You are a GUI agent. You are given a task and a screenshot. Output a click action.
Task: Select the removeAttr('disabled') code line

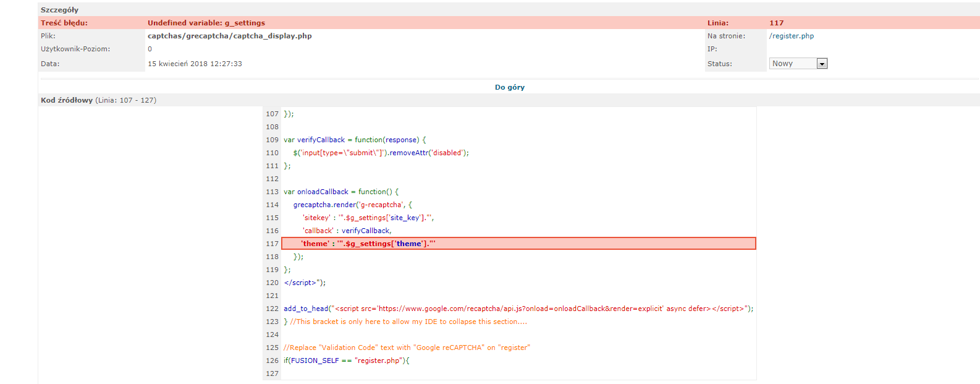coord(381,153)
